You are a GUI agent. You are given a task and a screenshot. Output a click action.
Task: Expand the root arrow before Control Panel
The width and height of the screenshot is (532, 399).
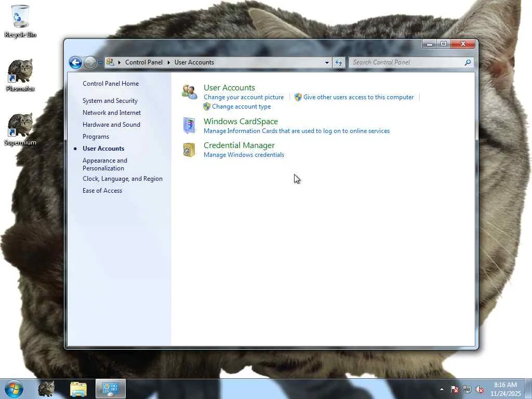coord(119,62)
